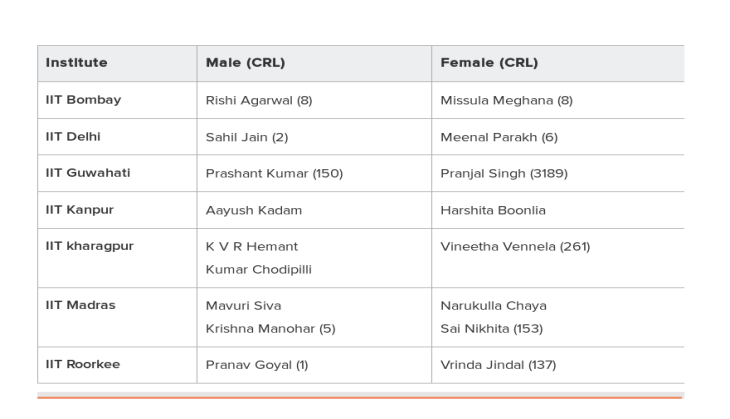
Task: Select Prashant Kumar (150) cell
Action: [x=274, y=174]
